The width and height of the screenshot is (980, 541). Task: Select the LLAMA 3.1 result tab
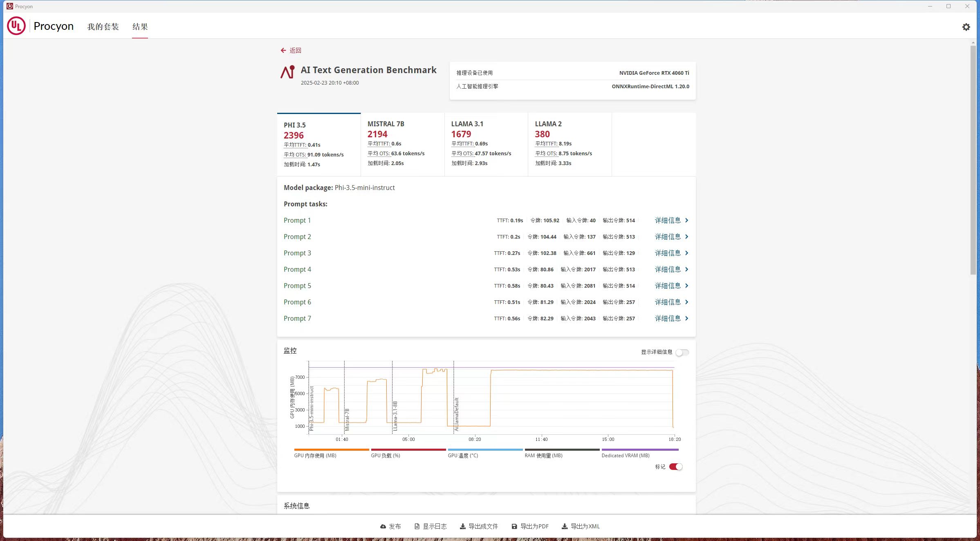486,145
